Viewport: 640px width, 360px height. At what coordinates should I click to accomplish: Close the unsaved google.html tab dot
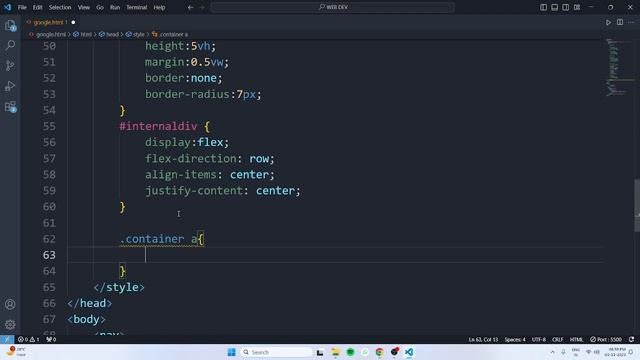click(x=73, y=22)
